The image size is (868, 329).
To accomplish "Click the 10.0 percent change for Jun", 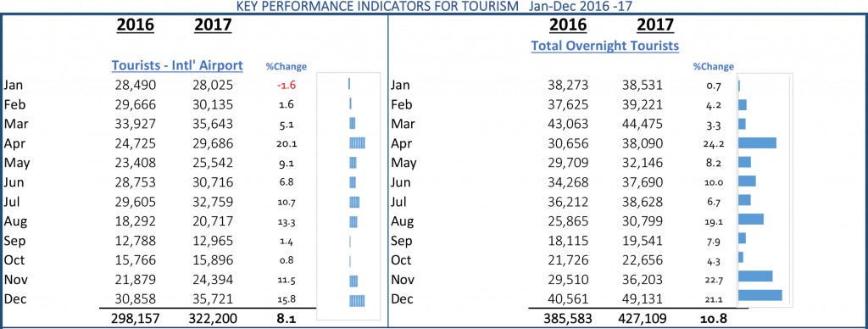I will (715, 183).
